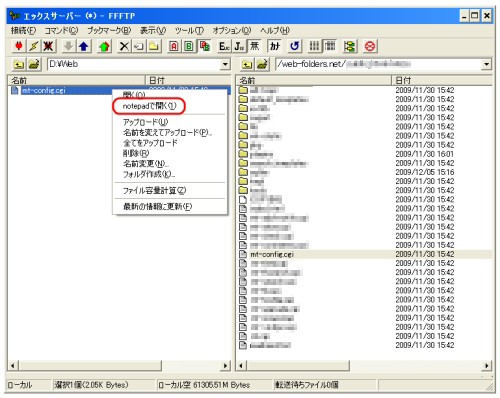Click the Rename icon in toolbar
Image resolution: width=500 pixels, height=398 pixels.
coord(139,46)
